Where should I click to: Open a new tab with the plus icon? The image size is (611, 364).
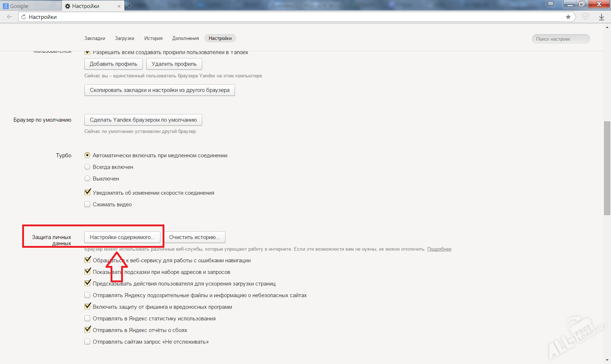coord(129,5)
